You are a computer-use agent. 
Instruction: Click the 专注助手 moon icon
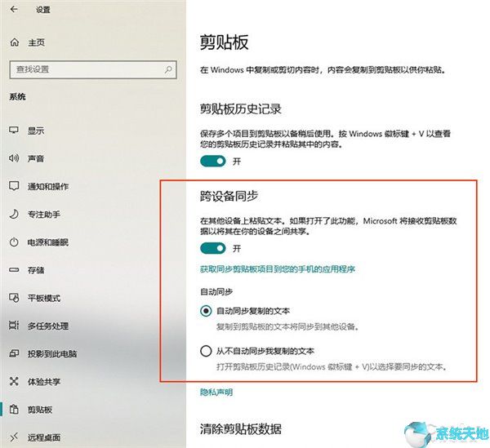[14, 214]
